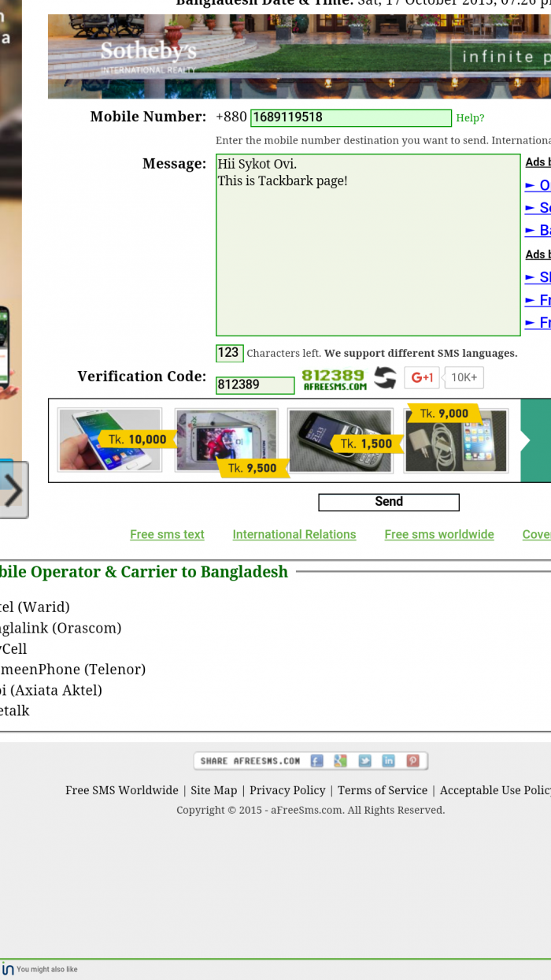Image resolution: width=551 pixels, height=980 pixels.
Task: Share the page on Pinterest
Action: [412, 761]
